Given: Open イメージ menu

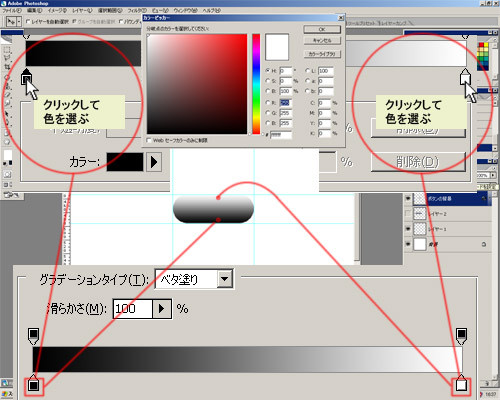Looking at the screenshot, I should tap(57, 10).
